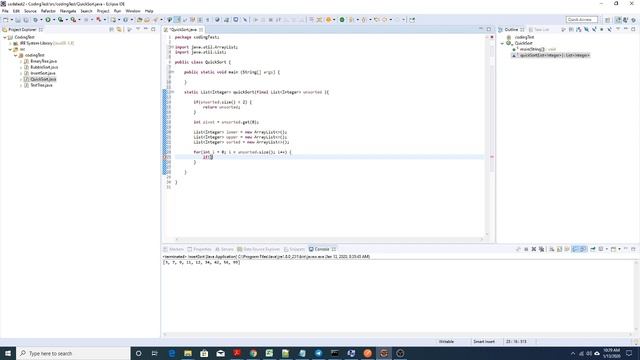Image resolution: width=640 pixels, height=360 pixels.
Task: Click the Smart Insert status bar entry
Action: [x=484, y=342]
